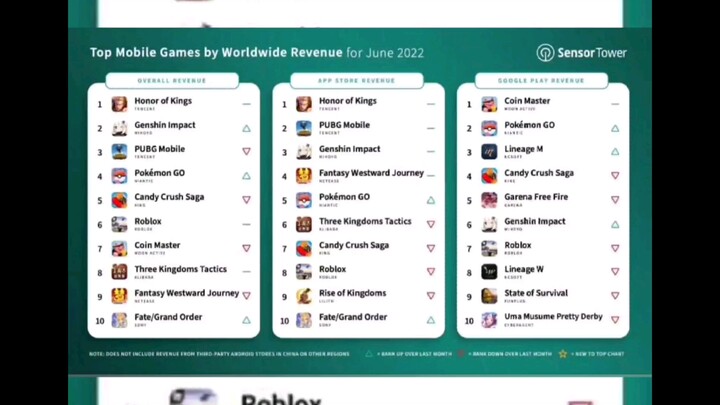Click Three Kingdoms Tactics icon in Overall Revenue

click(119, 272)
